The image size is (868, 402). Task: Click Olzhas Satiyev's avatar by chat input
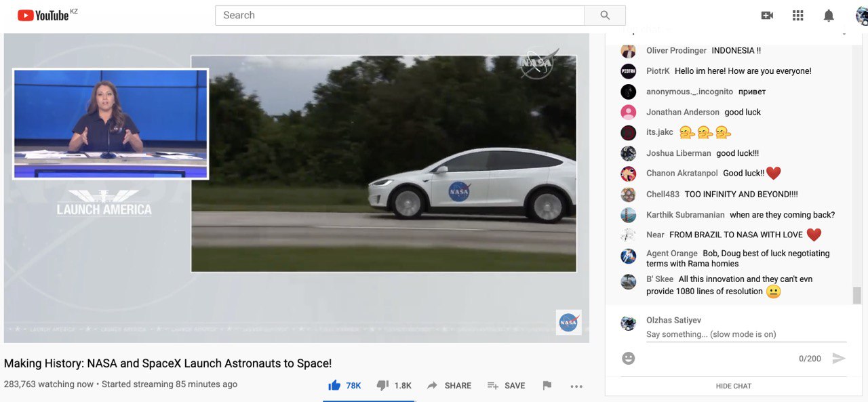pos(629,323)
